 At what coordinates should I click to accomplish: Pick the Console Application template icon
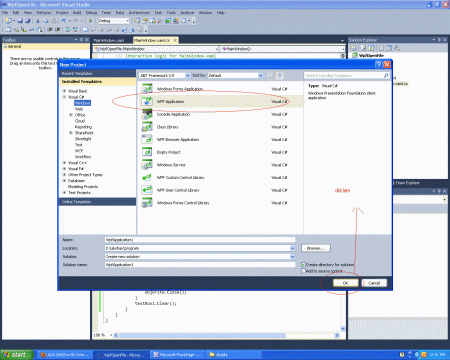pyautogui.click(x=147, y=114)
